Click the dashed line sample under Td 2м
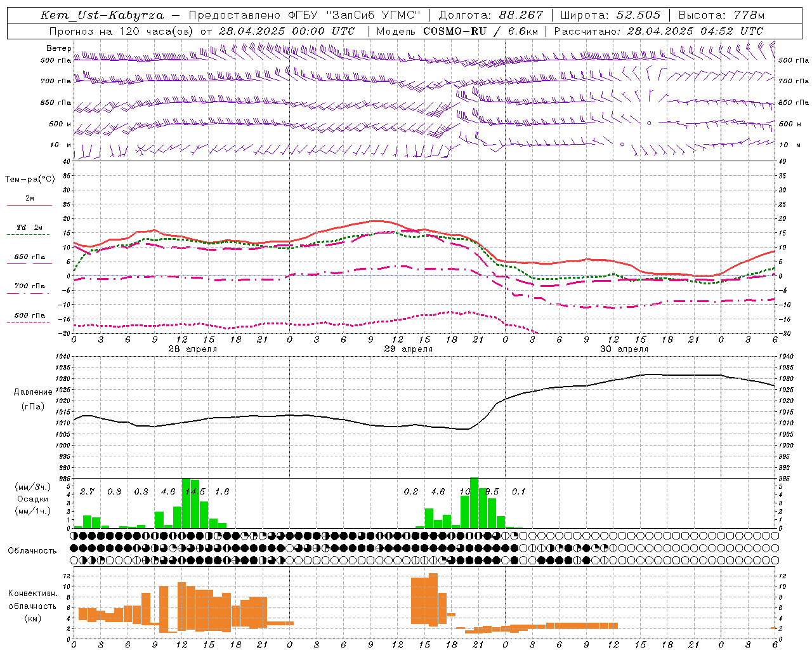The width and height of the screenshot is (812, 650). click(28, 234)
